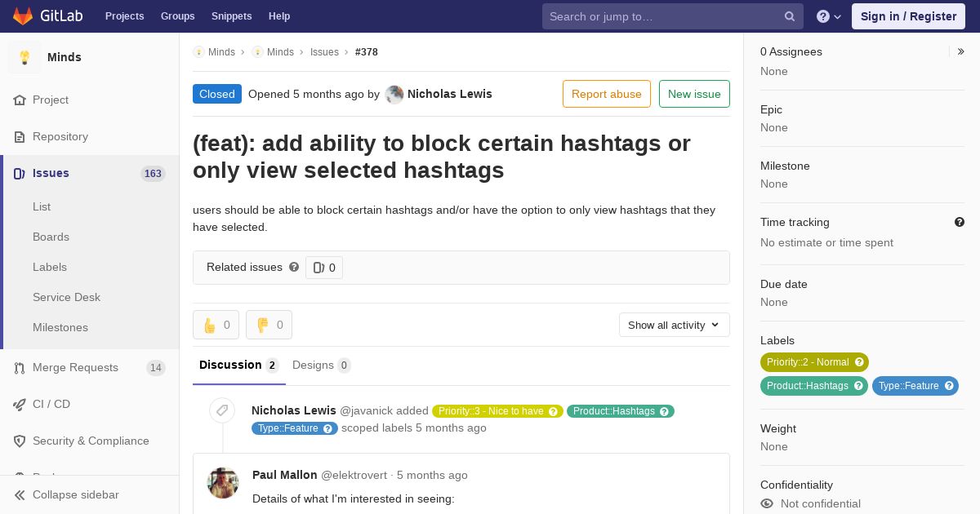Open Security & Compliance shield icon
The width and height of the screenshot is (980, 514).
(x=20, y=441)
